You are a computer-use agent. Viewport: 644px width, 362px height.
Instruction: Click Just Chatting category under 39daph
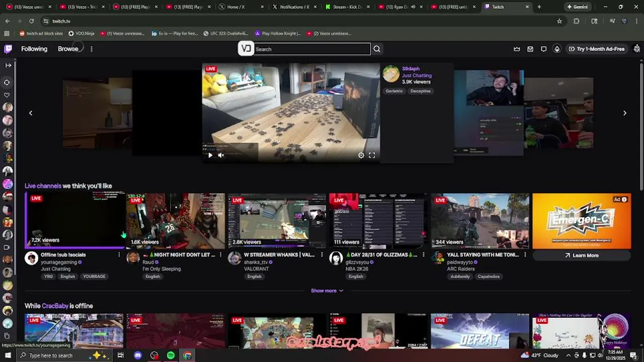(x=417, y=75)
